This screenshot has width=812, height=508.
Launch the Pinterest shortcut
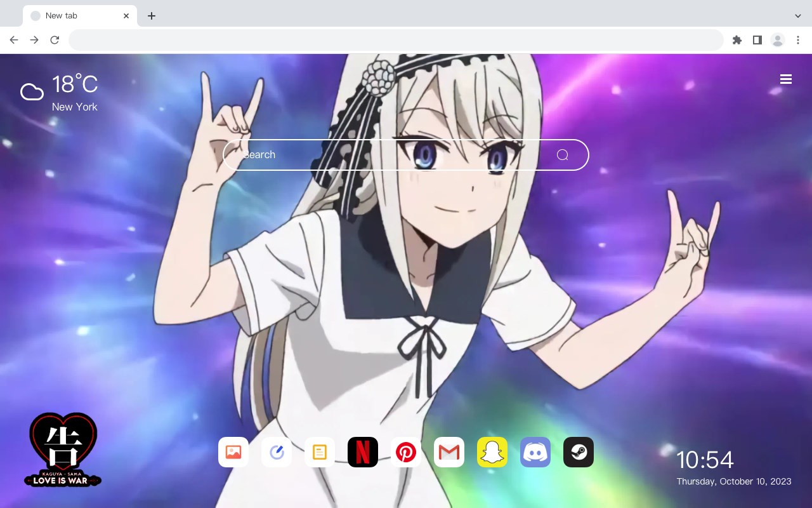pos(406,452)
